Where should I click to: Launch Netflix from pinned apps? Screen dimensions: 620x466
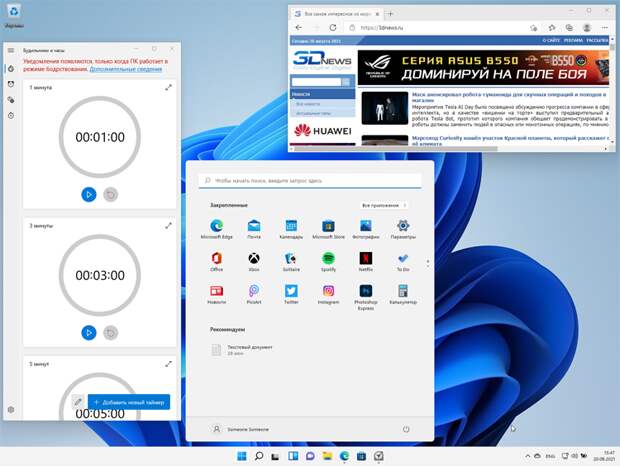tap(366, 261)
